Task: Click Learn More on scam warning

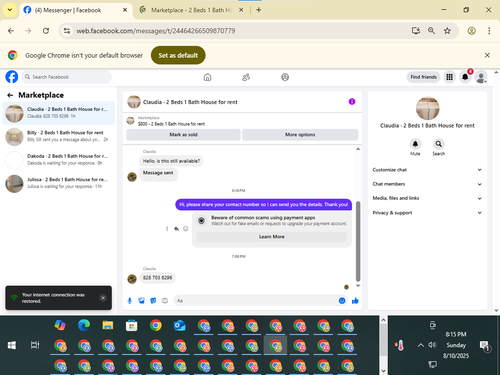Action: 272,237
